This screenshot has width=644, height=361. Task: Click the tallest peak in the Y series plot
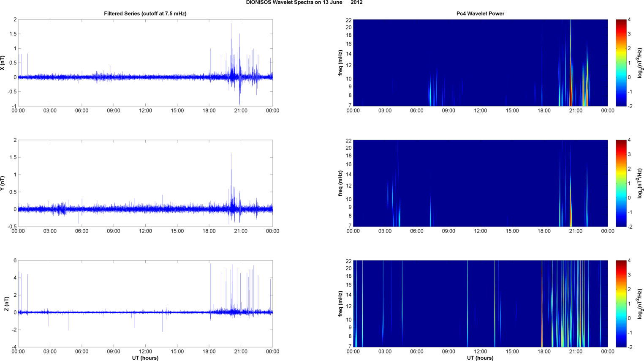click(x=231, y=155)
